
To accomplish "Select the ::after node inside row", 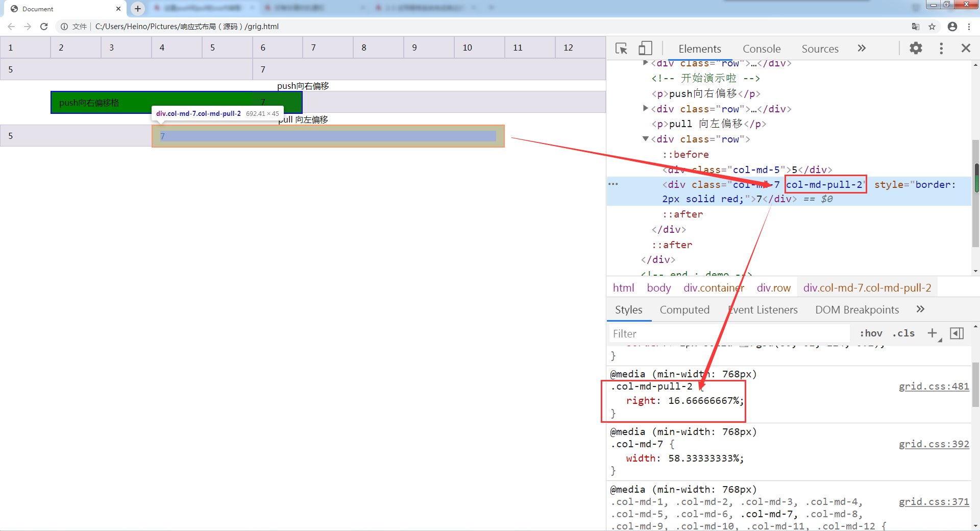I will coord(682,214).
